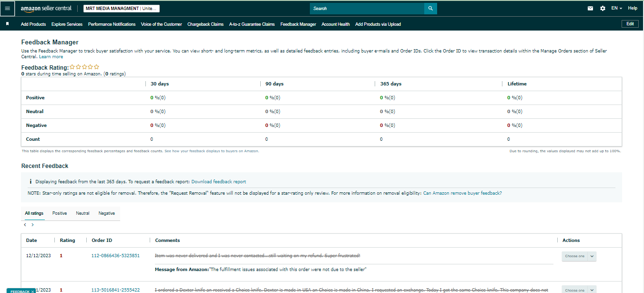The height and width of the screenshot is (293, 644).
Task: Open Chargeback Claims menu item
Action: coord(205,24)
